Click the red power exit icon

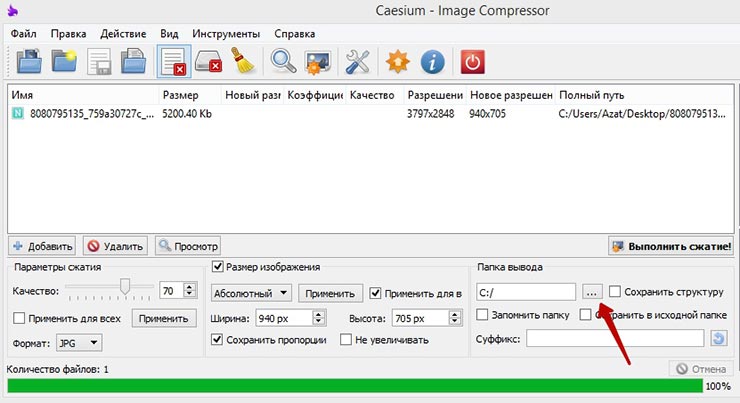click(x=473, y=62)
